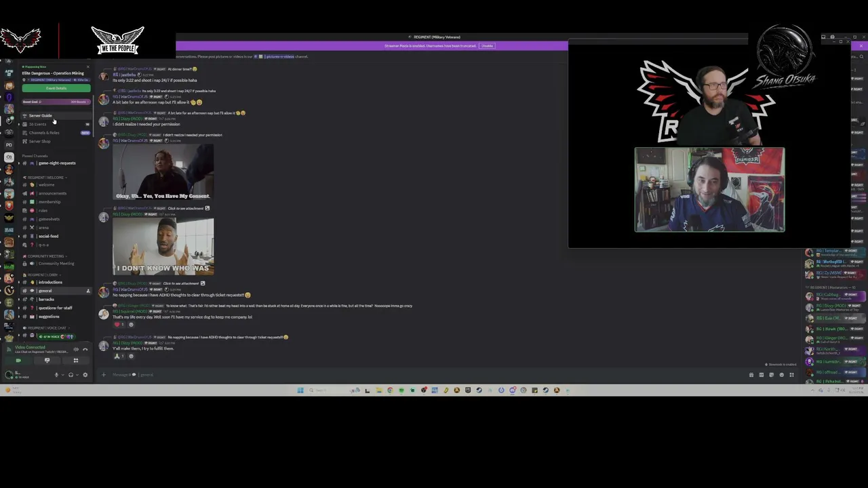
Task: Open the 'I Don't Know Who Was' GIF
Action: [163, 247]
